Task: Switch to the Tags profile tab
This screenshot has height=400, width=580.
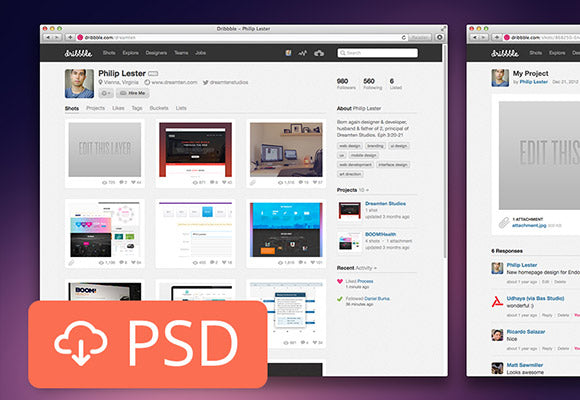Action: click(137, 108)
